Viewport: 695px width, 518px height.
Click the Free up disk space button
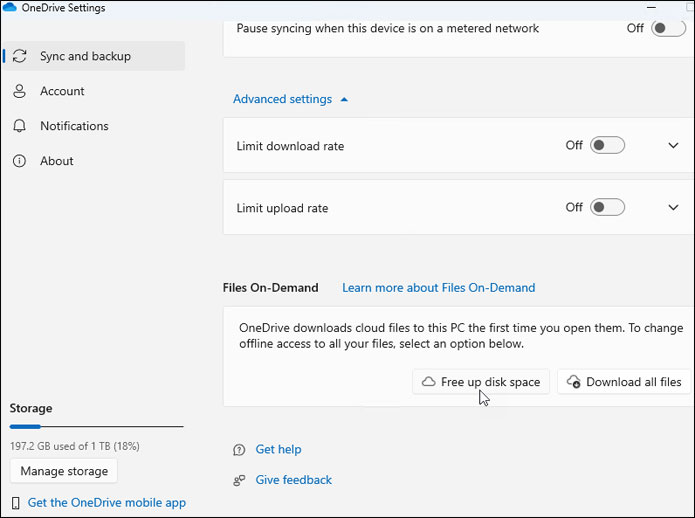point(481,382)
